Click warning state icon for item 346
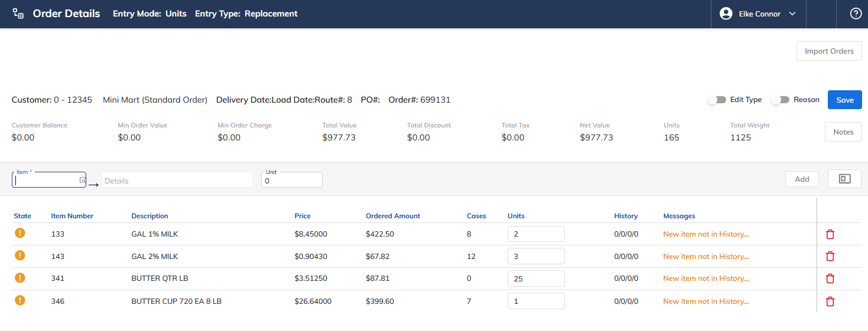Viewport: 868px width, 331px height. pyautogui.click(x=19, y=300)
